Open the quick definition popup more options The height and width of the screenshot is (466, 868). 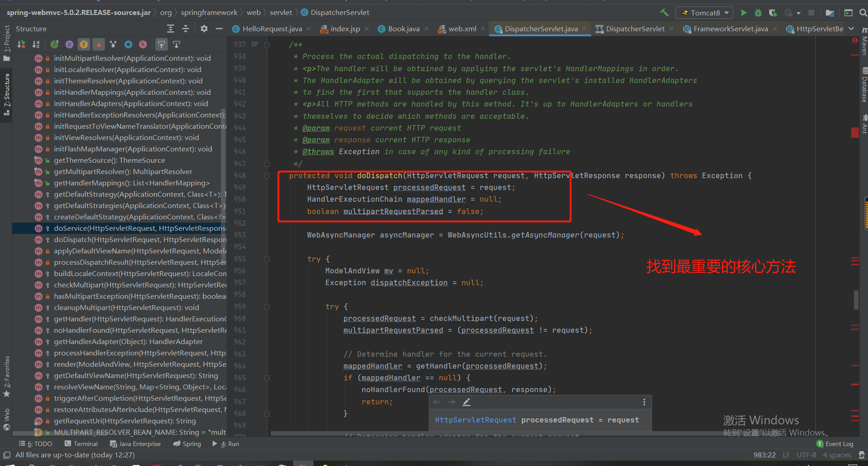pyautogui.click(x=644, y=402)
